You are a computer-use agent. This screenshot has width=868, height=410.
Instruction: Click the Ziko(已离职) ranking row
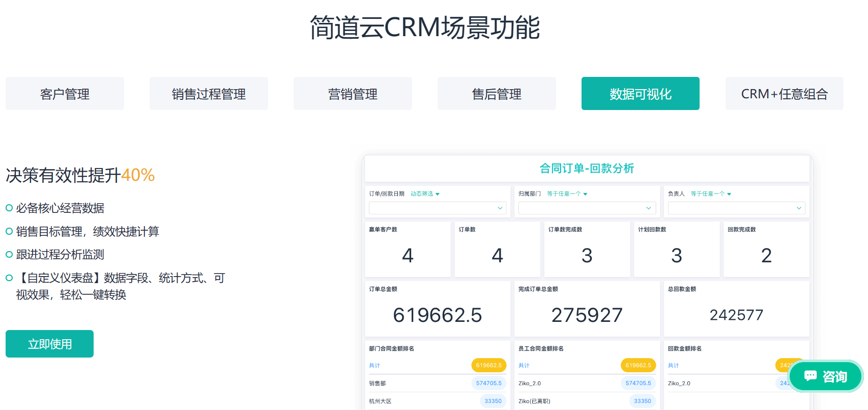coord(587,401)
